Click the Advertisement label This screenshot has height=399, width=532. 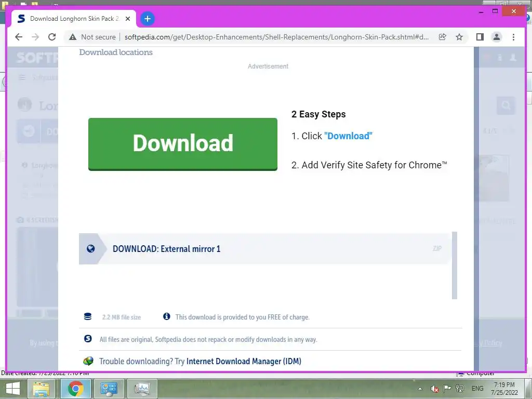tap(268, 66)
